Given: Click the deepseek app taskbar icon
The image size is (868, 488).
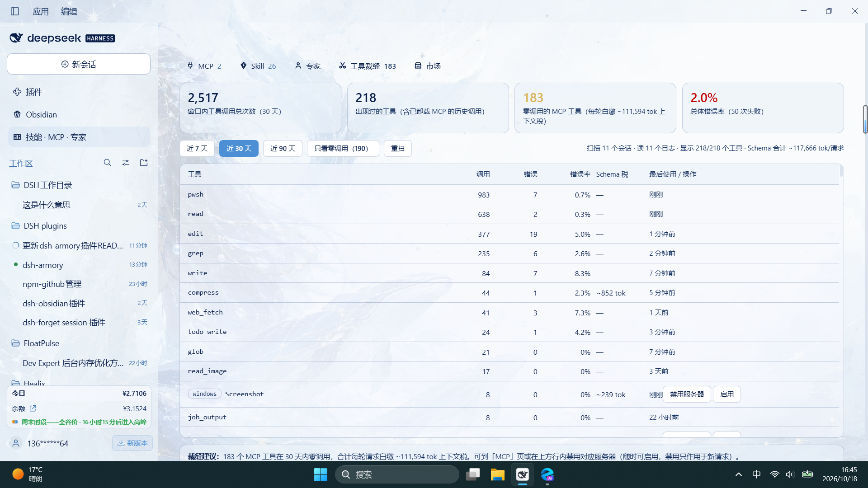Looking at the screenshot, I should (523, 474).
